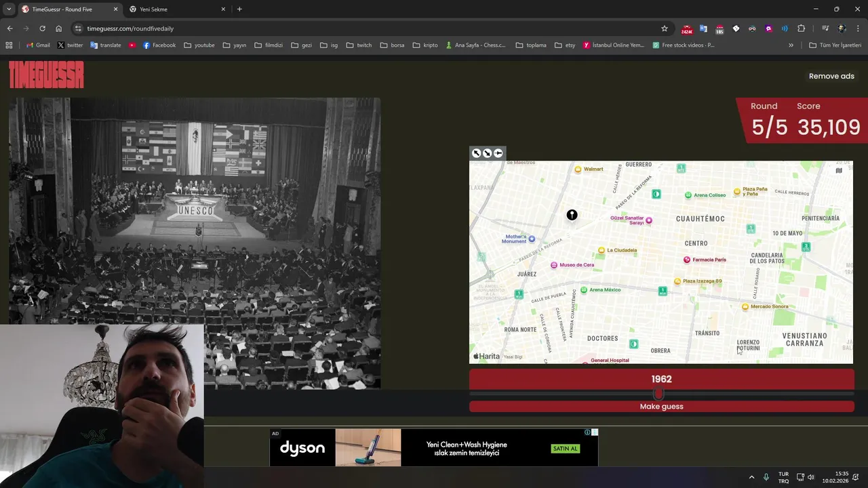Click the Plaza Peña y Peña marker

[x=737, y=192]
